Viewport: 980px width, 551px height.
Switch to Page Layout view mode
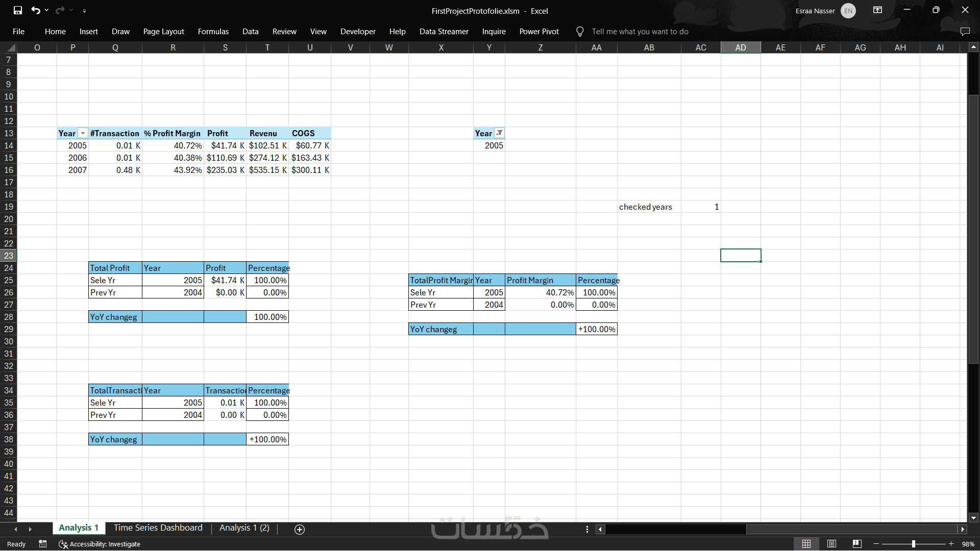tap(831, 544)
